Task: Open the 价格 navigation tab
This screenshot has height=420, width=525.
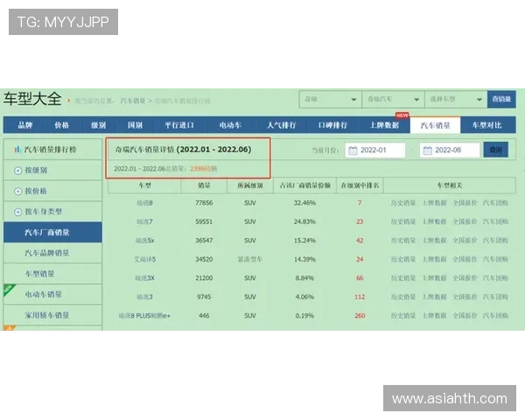Action: [62, 125]
